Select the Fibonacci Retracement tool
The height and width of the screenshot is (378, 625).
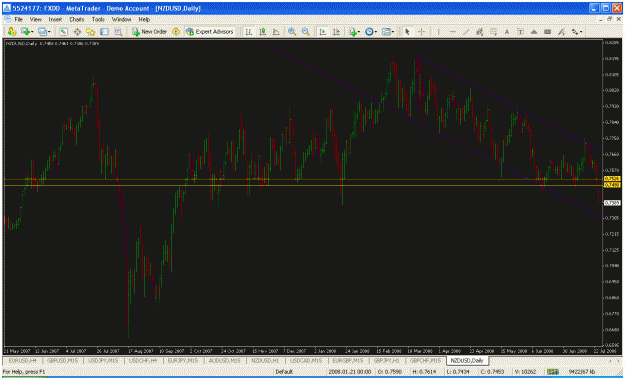pos(493,32)
